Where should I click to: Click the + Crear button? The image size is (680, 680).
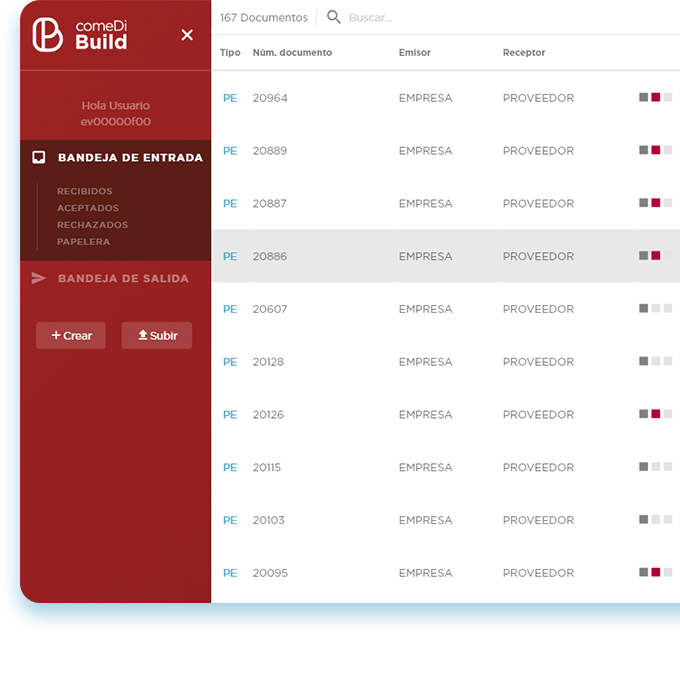pos(71,335)
